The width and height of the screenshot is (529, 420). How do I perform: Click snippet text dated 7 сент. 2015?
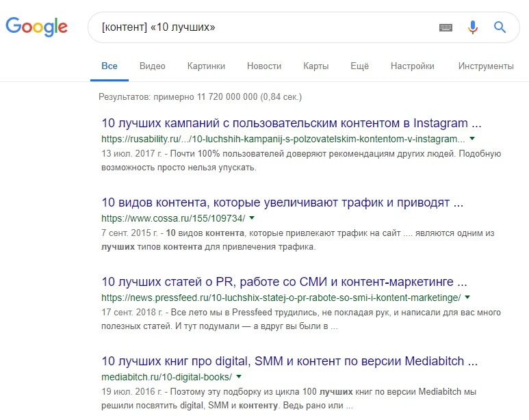click(x=298, y=240)
